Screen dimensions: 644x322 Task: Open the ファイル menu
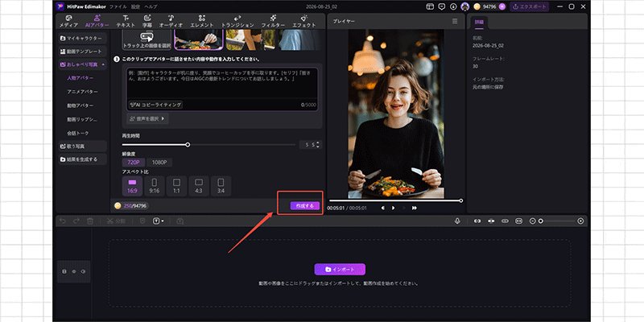(118, 6)
